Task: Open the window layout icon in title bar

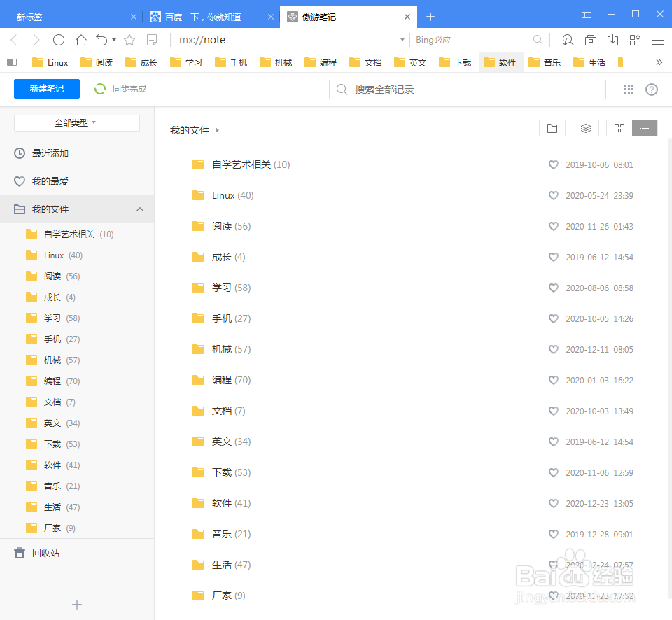Action: point(587,14)
